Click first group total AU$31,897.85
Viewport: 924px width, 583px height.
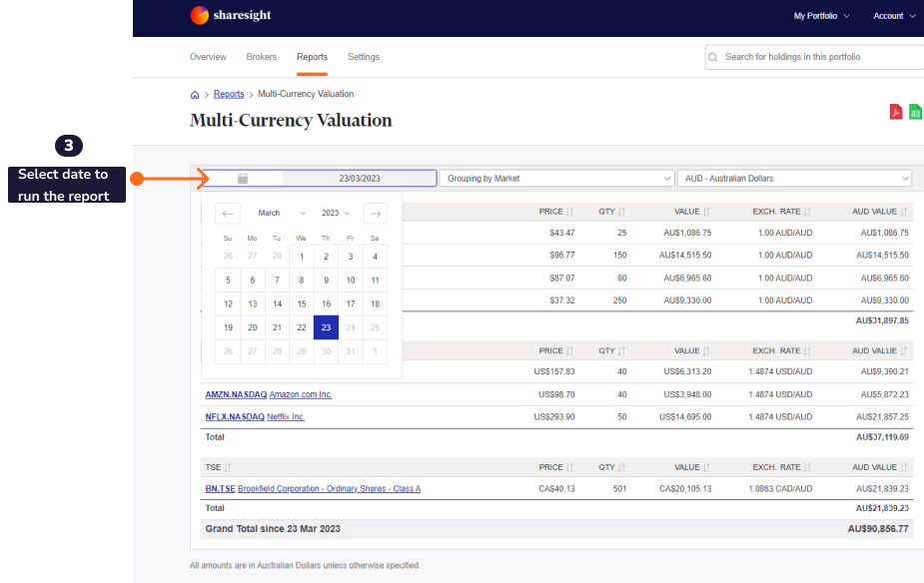tap(882, 320)
